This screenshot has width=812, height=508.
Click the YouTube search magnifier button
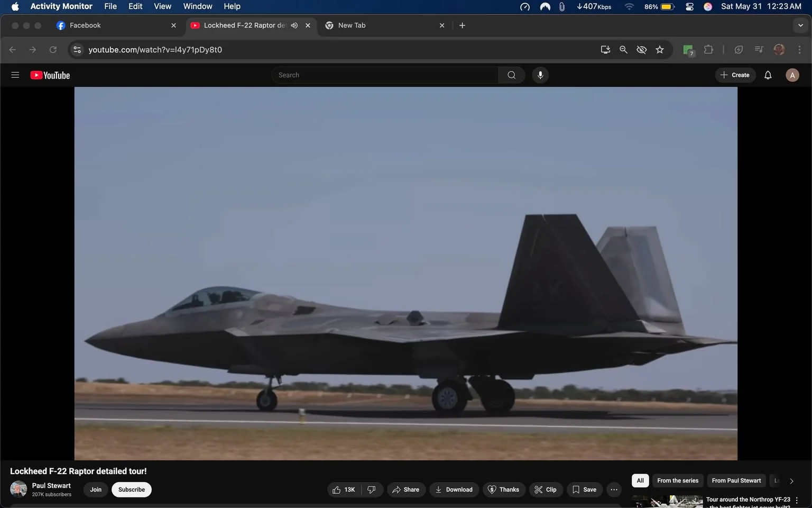click(x=511, y=75)
